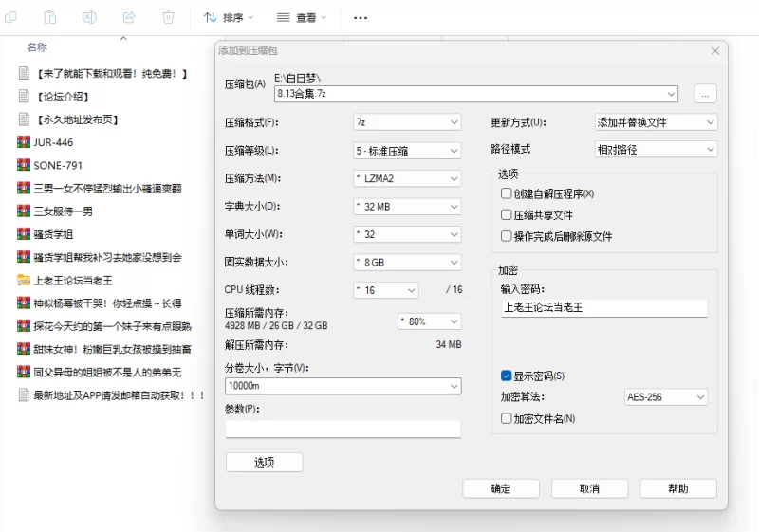Uncheck the 显示密码 checkbox
The width and height of the screenshot is (759, 532).
pos(506,376)
